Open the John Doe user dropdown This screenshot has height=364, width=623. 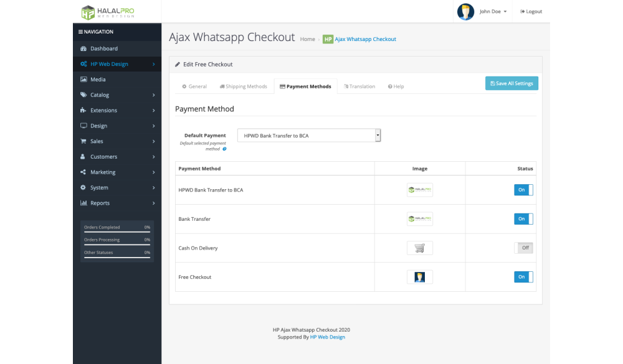pyautogui.click(x=493, y=12)
